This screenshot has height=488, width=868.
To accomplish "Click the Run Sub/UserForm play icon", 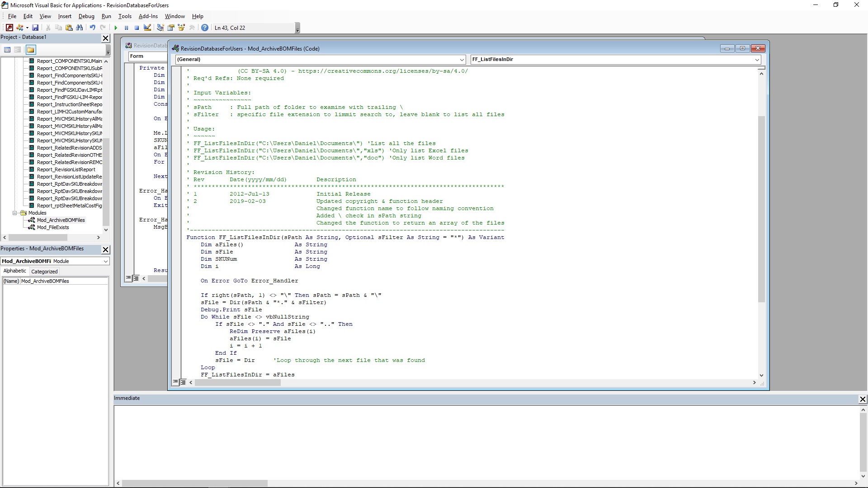I will click(116, 28).
